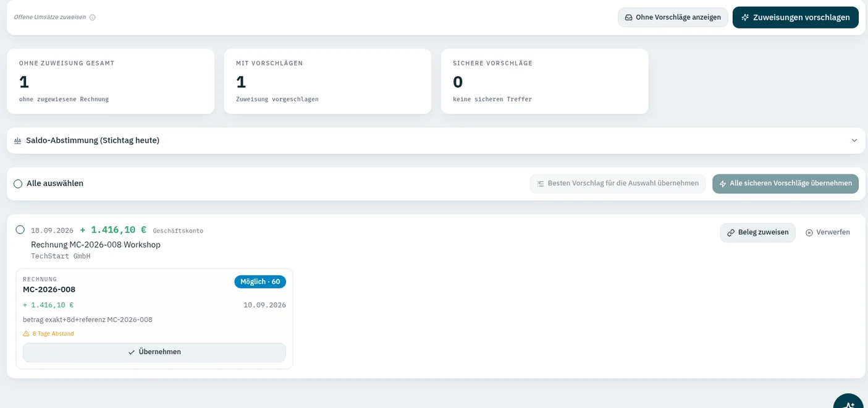Click the Geschäftskonto account label

178,231
